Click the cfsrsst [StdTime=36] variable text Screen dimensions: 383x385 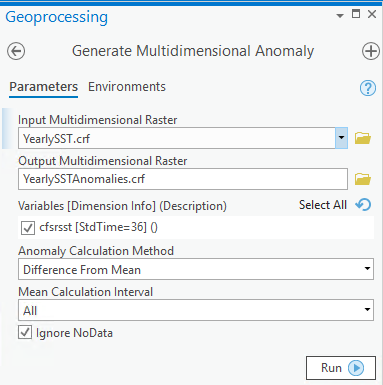99,227
